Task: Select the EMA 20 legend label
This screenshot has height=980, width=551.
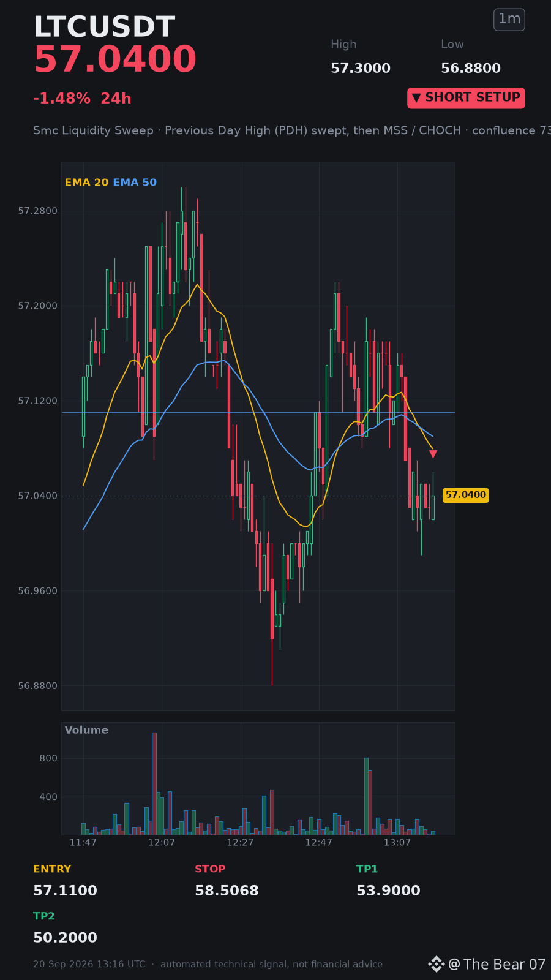Action: pyautogui.click(x=86, y=183)
